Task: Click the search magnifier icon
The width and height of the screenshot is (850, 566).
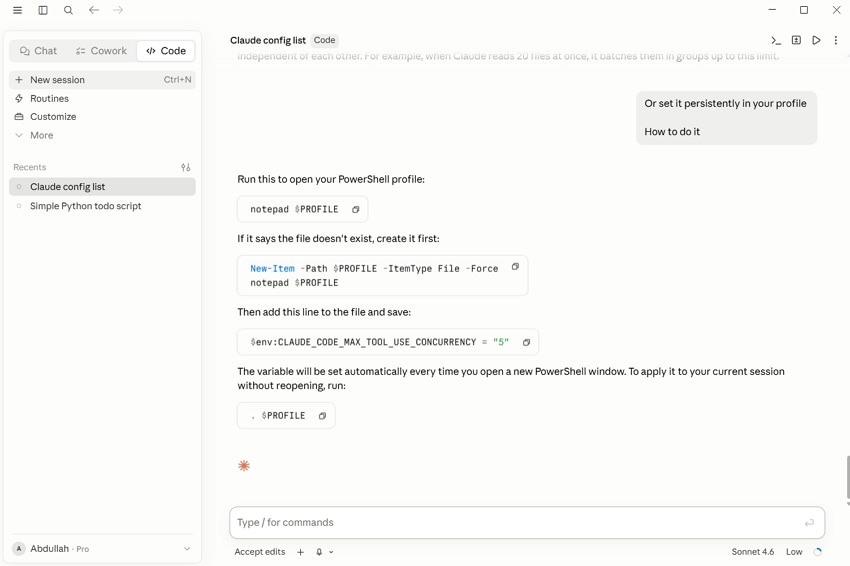Action: (68, 10)
